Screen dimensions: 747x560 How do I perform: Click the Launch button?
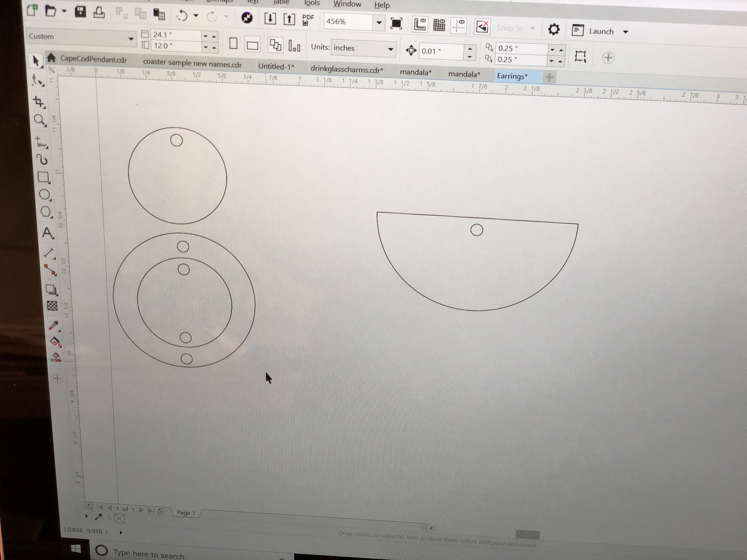(x=593, y=31)
